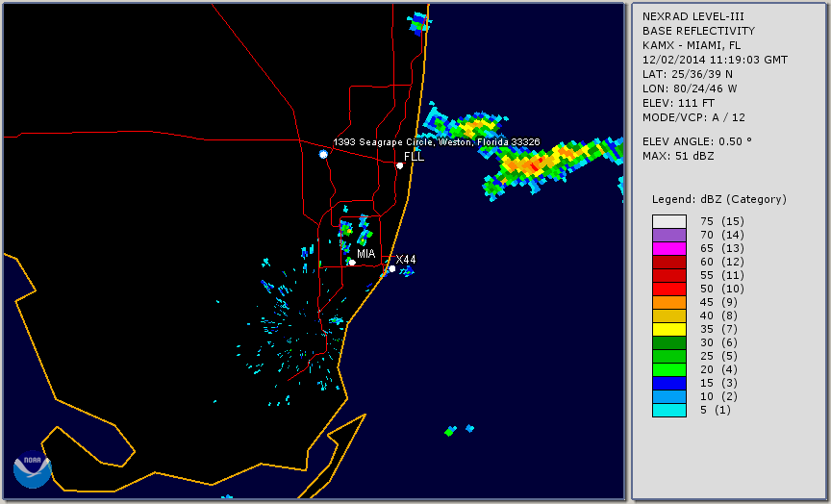Select the 75 dBZ white legend swatch

(669, 221)
